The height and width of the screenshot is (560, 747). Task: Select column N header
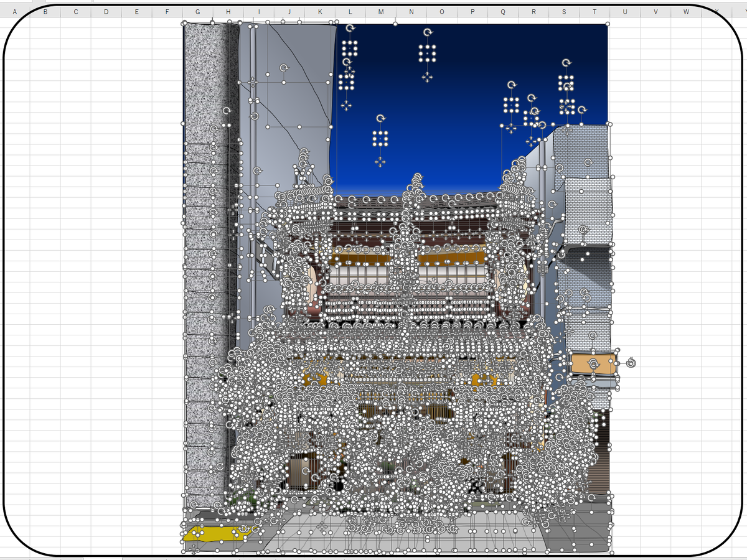point(411,11)
